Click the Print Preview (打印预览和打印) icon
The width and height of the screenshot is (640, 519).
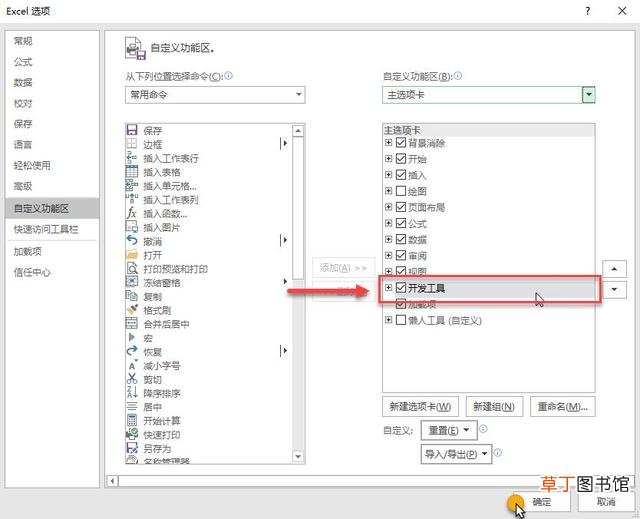(x=132, y=268)
